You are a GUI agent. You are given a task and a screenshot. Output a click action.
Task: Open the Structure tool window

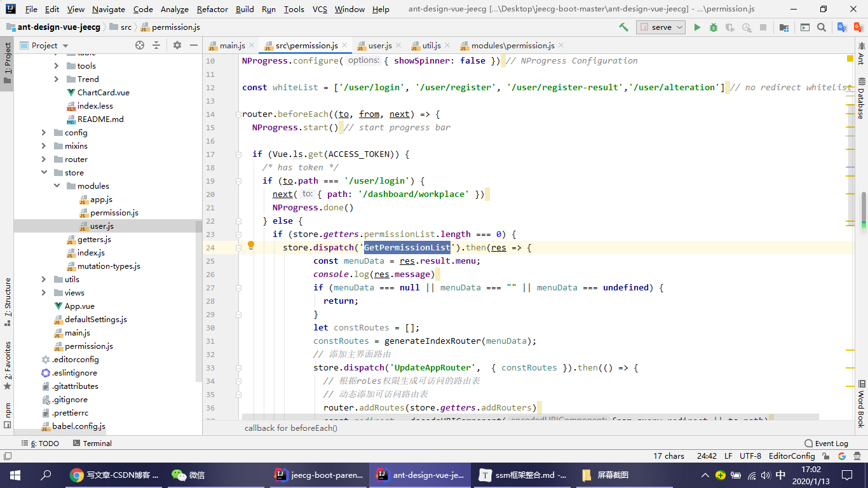pos(7,302)
